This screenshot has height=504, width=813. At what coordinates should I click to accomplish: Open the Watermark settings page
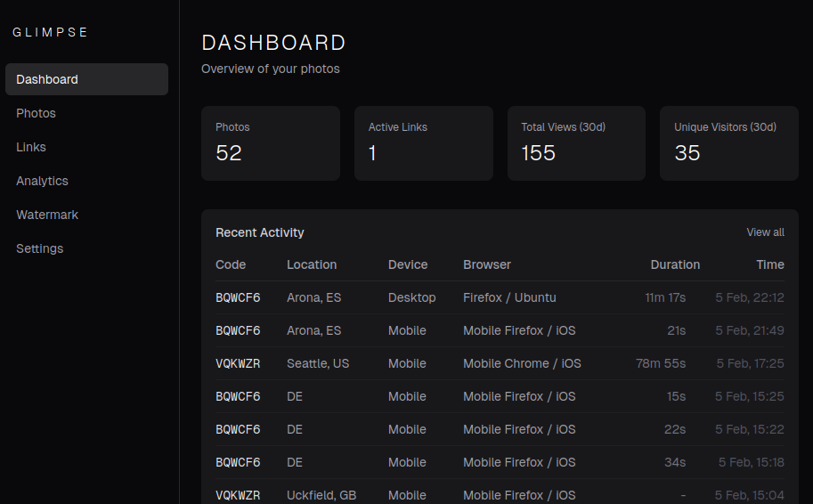coord(47,215)
